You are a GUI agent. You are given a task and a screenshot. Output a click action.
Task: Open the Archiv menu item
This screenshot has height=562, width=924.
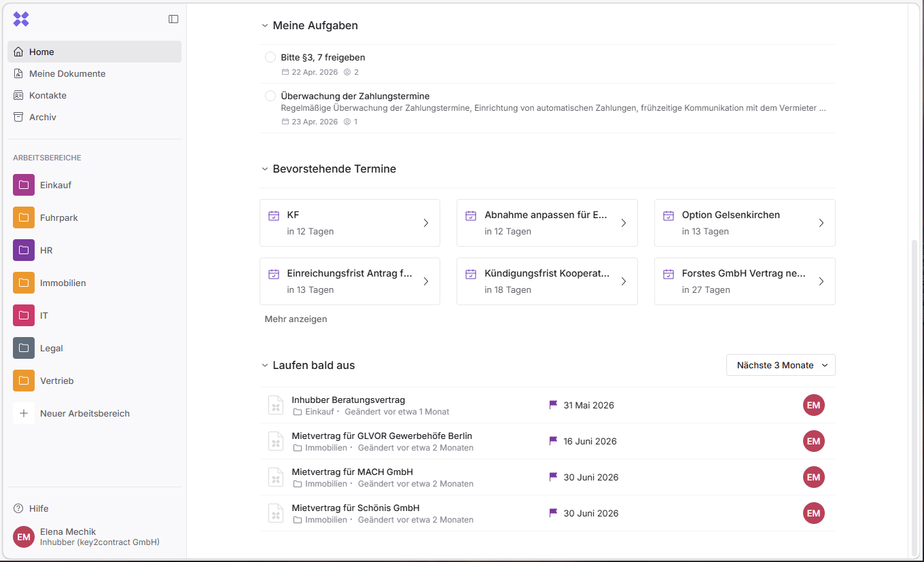(x=43, y=117)
